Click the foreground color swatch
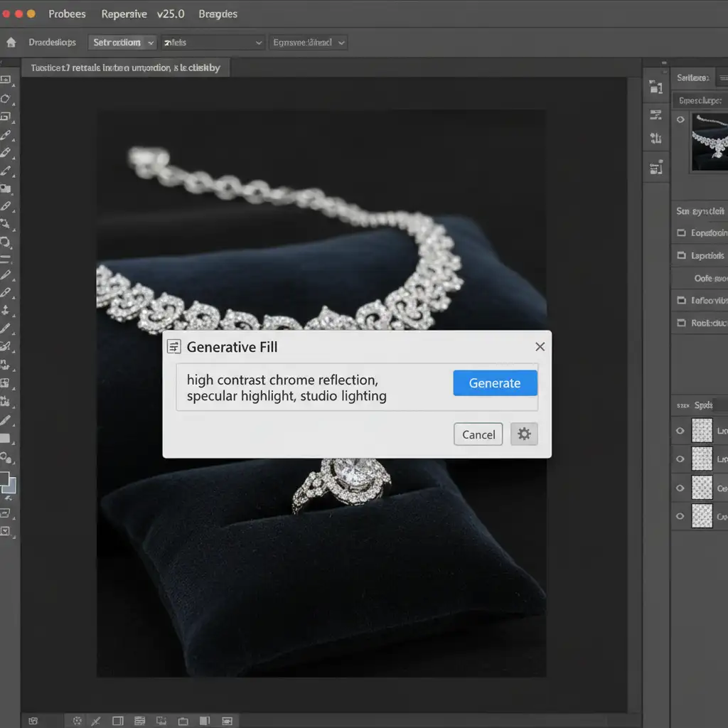The width and height of the screenshot is (728, 728). 4,478
